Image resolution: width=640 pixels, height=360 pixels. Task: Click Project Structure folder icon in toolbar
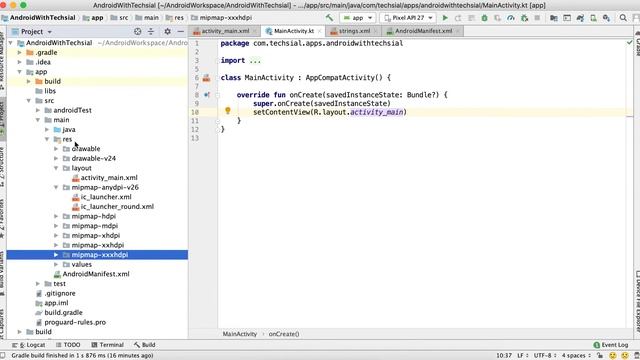click(x=553, y=18)
